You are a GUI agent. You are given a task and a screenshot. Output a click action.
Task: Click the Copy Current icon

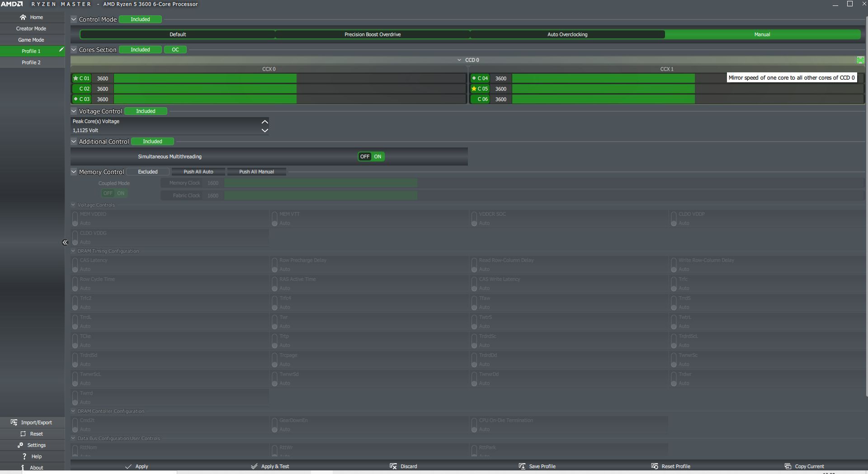tap(788, 466)
